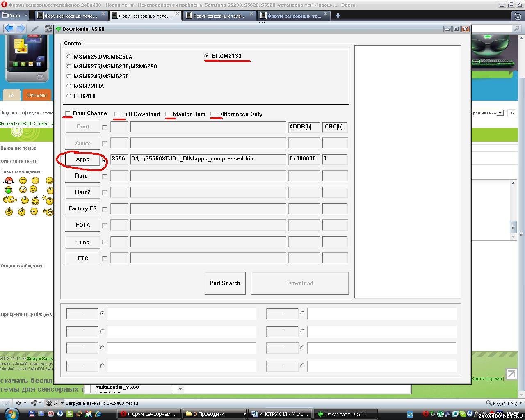Click the FOTA file button
The width and height of the screenshot is (525, 420).
click(x=82, y=225)
